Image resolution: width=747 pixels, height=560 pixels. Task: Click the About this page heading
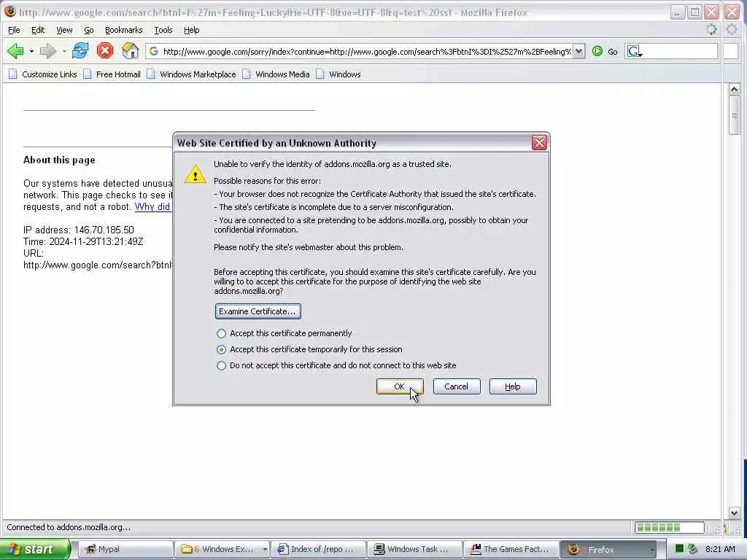tap(59, 160)
